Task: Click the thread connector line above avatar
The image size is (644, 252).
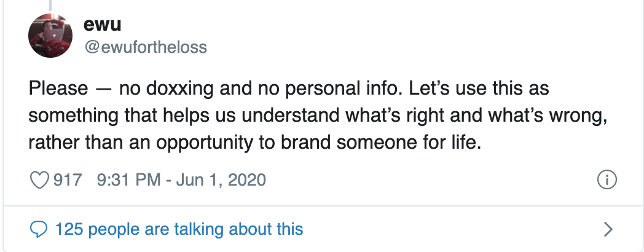Action: 51,5
